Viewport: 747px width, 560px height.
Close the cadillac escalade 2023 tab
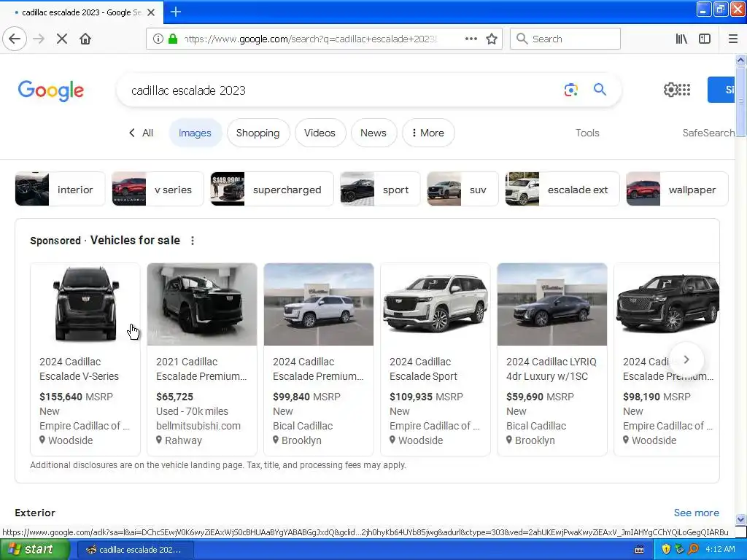pyautogui.click(x=151, y=12)
